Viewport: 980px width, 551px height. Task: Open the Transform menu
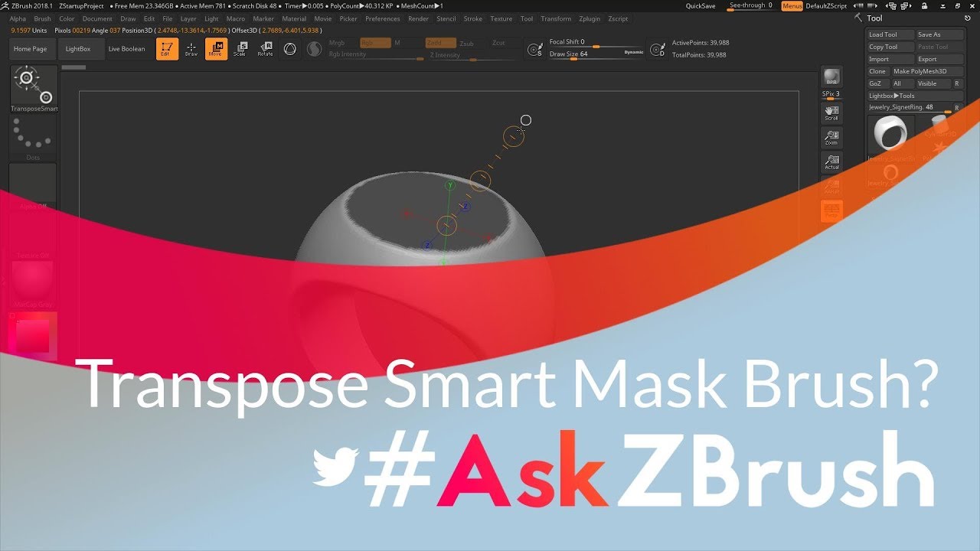pos(556,18)
